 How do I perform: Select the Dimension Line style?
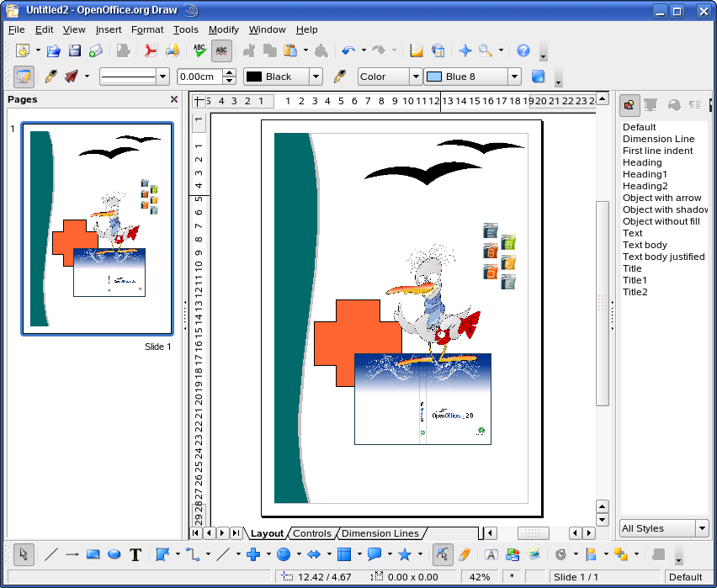click(658, 139)
